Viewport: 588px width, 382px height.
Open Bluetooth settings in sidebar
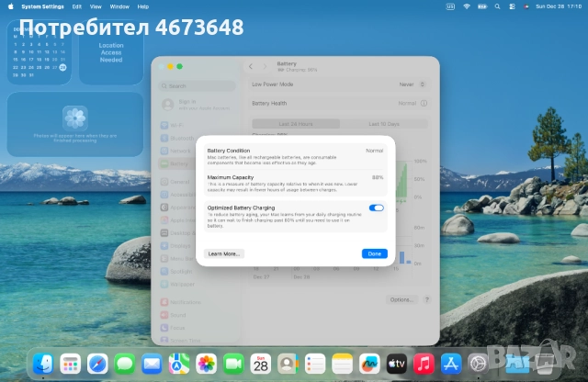[x=177, y=138]
